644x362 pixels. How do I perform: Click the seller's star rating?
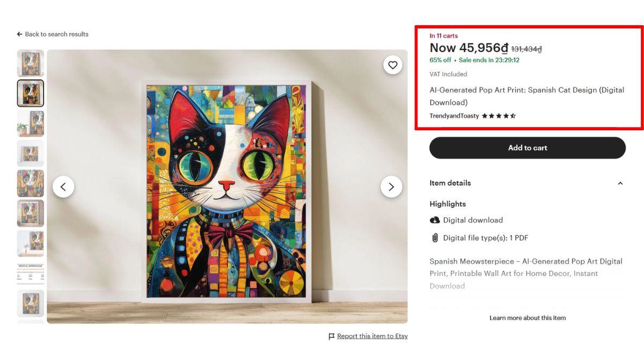(498, 115)
